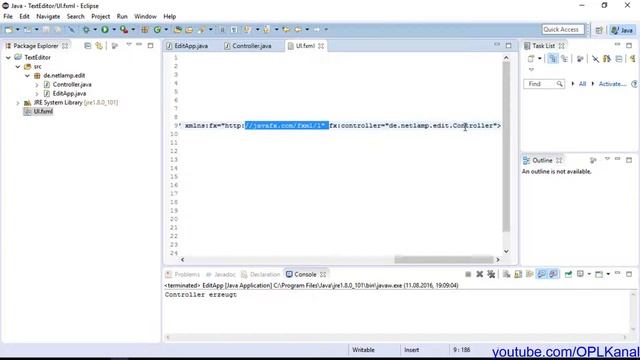Image resolution: width=640 pixels, height=360 pixels.
Task: Expand EditApp.java in Package Explorer
Action: coord(37,93)
